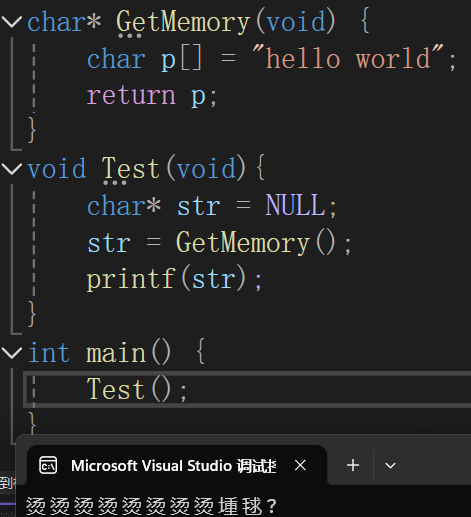The width and height of the screenshot is (471, 517).
Task: Click the int keyword before main
Action: point(49,353)
